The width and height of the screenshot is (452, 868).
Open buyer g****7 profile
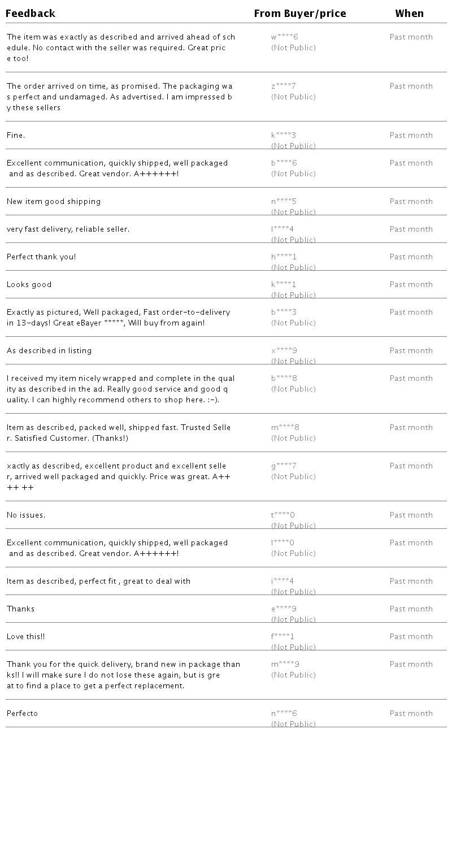click(284, 466)
